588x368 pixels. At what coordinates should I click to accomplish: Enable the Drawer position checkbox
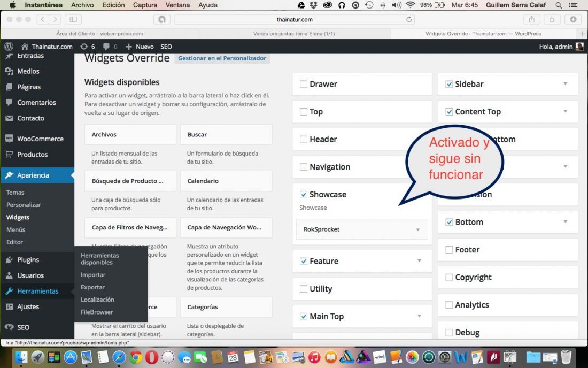[304, 84]
